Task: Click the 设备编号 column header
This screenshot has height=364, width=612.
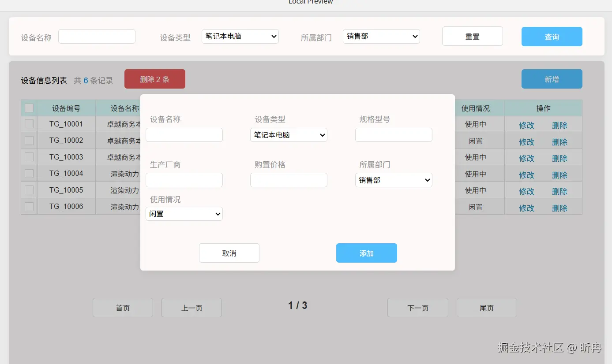Action: (x=66, y=108)
